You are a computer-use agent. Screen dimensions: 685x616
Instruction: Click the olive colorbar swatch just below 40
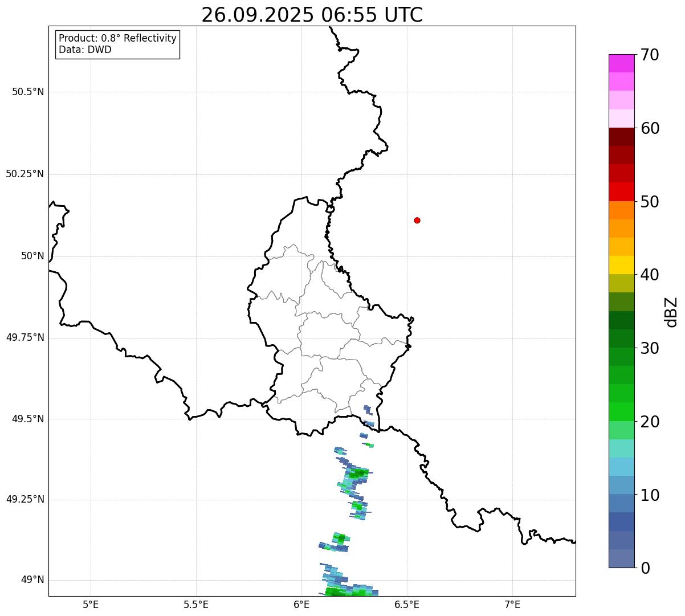click(x=621, y=283)
